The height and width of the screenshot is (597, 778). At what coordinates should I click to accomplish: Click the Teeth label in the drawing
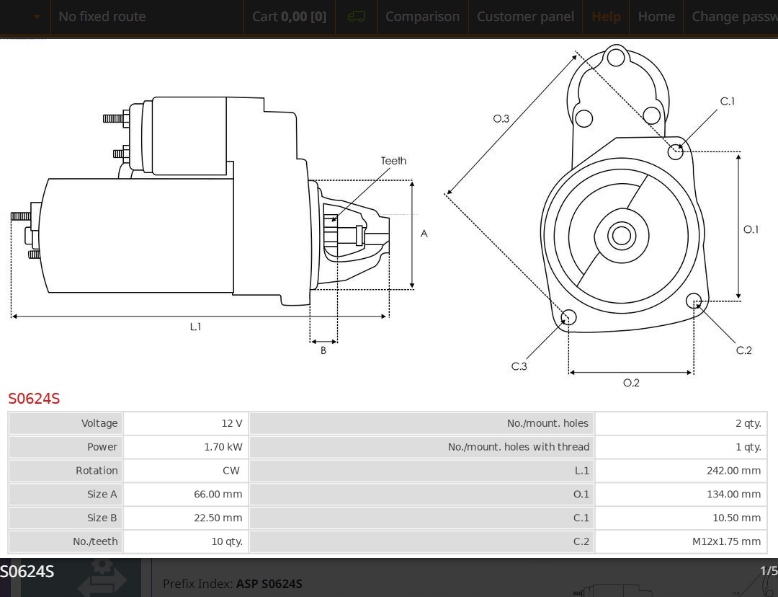(x=393, y=161)
